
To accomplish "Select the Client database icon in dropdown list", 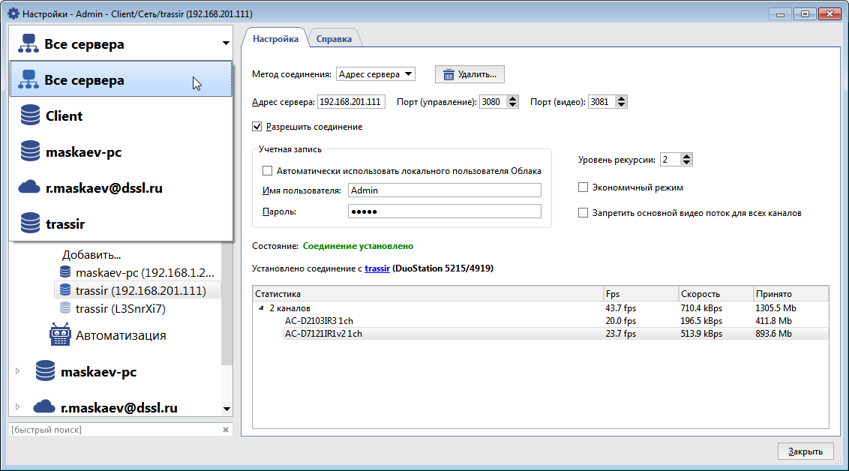I will 30,116.
